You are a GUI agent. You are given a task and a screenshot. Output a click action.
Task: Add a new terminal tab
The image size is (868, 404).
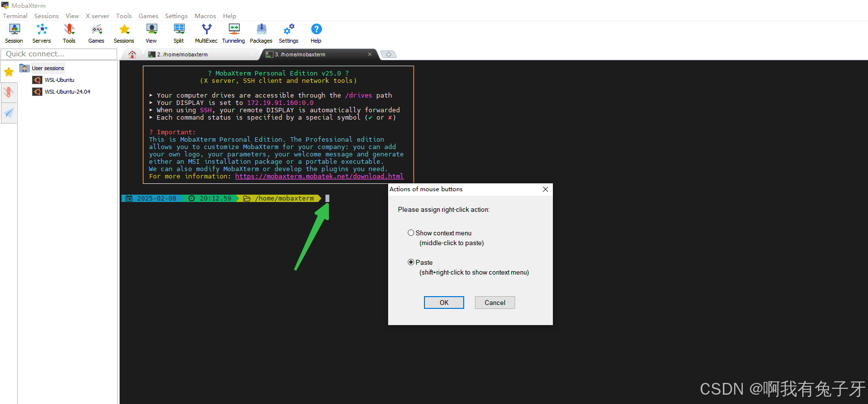click(389, 54)
